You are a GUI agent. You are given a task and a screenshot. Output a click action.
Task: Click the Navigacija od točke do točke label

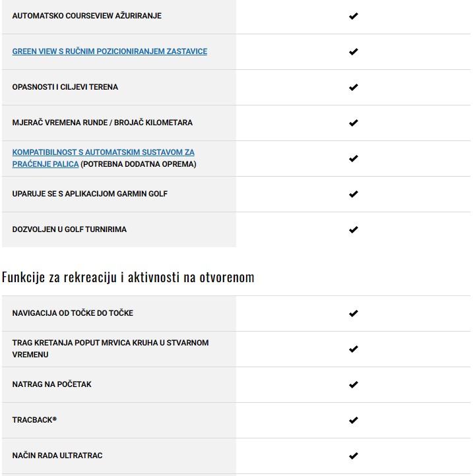[73, 313]
